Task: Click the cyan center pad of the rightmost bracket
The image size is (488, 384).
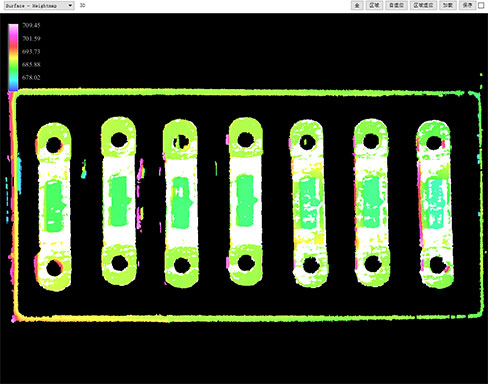Action: coord(434,203)
